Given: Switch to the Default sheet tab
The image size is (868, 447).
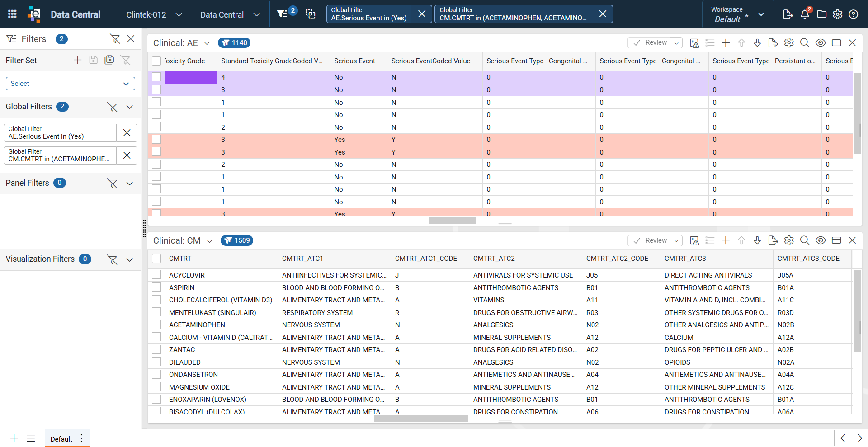Looking at the screenshot, I should click(61, 439).
